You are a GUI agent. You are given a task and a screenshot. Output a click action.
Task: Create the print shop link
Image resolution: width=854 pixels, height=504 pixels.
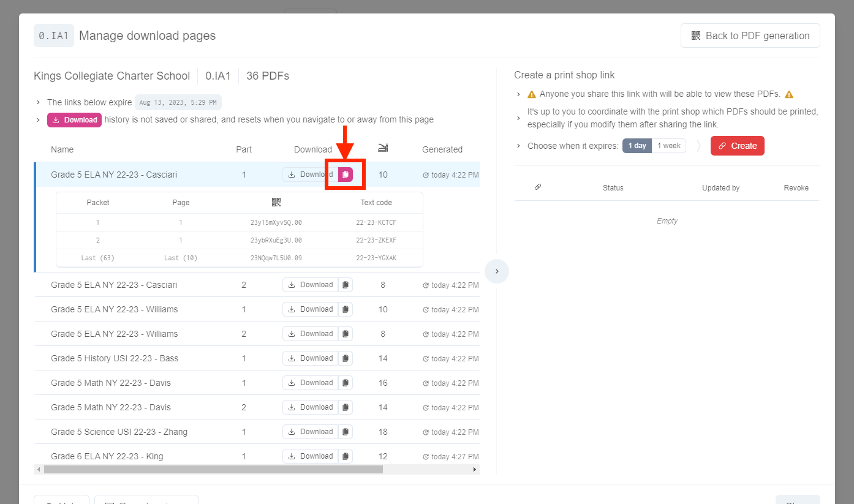[738, 146]
